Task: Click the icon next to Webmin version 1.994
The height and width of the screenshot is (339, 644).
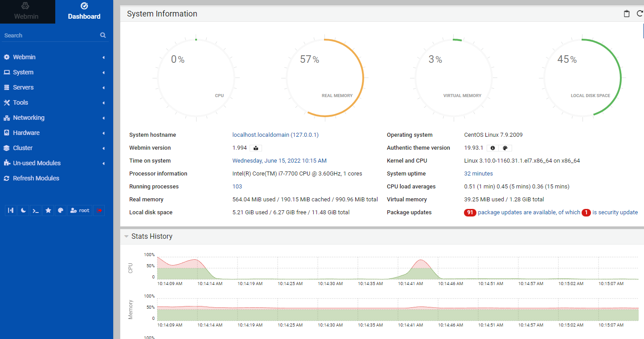Action: 255,148
